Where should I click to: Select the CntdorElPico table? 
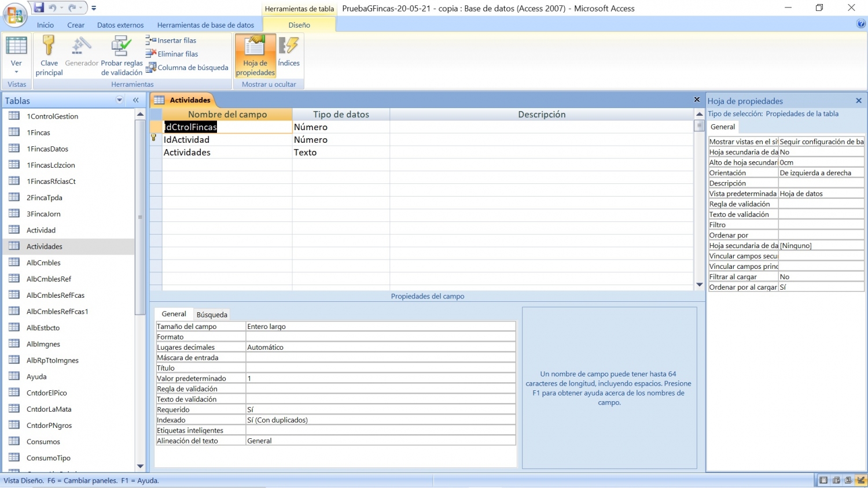coord(46,393)
